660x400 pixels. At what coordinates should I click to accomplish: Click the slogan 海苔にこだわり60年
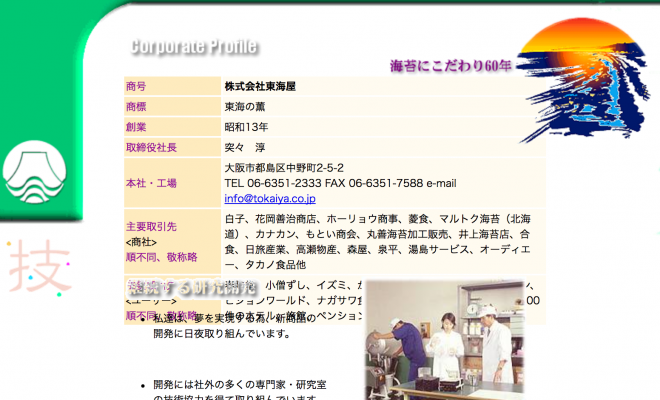point(450,66)
